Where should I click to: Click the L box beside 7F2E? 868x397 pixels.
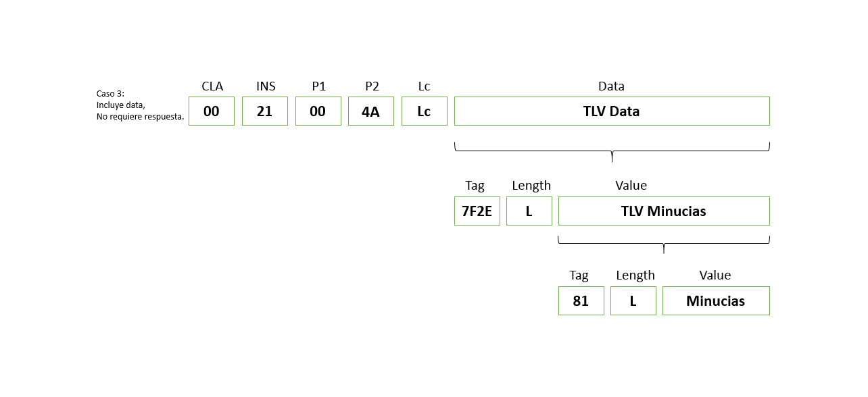click(x=529, y=211)
